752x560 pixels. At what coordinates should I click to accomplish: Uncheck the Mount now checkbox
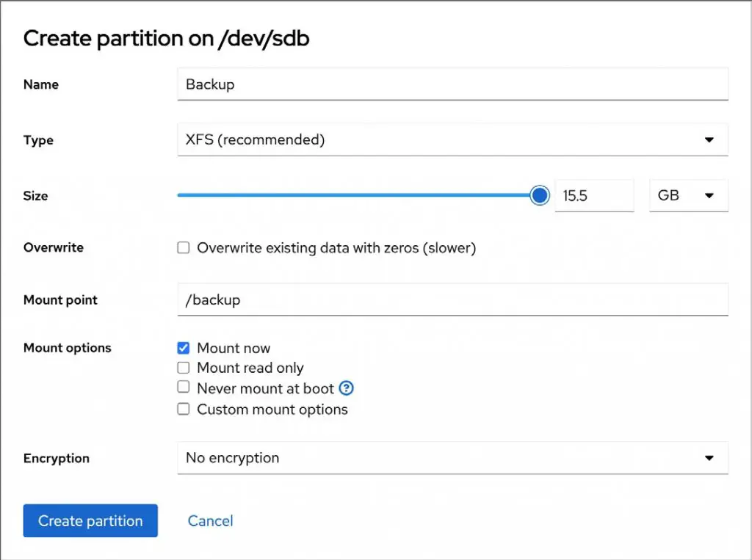(x=184, y=348)
